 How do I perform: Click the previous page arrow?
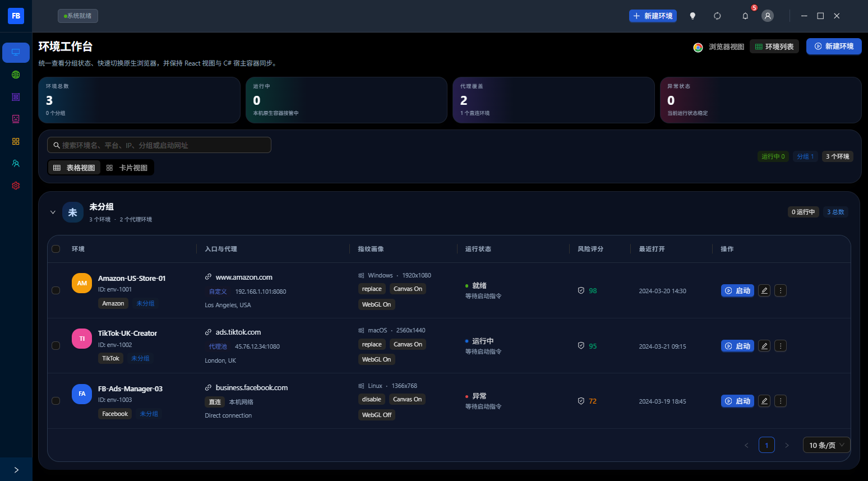746,445
